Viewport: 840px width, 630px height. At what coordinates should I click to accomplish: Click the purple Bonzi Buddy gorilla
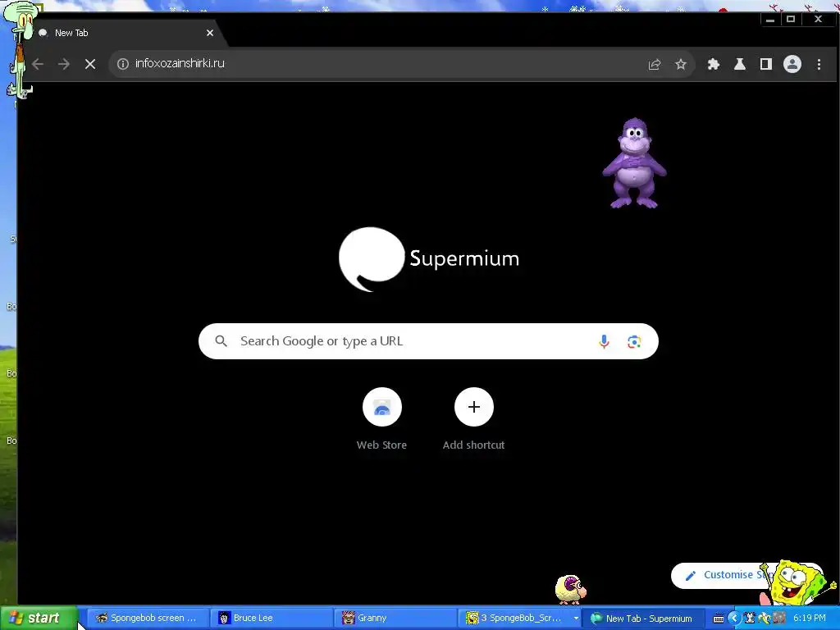(634, 163)
